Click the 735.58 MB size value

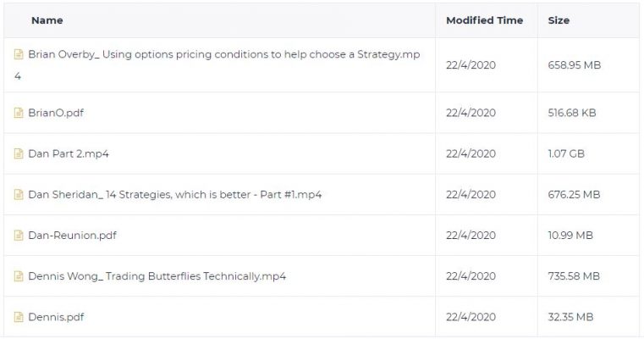(574, 276)
